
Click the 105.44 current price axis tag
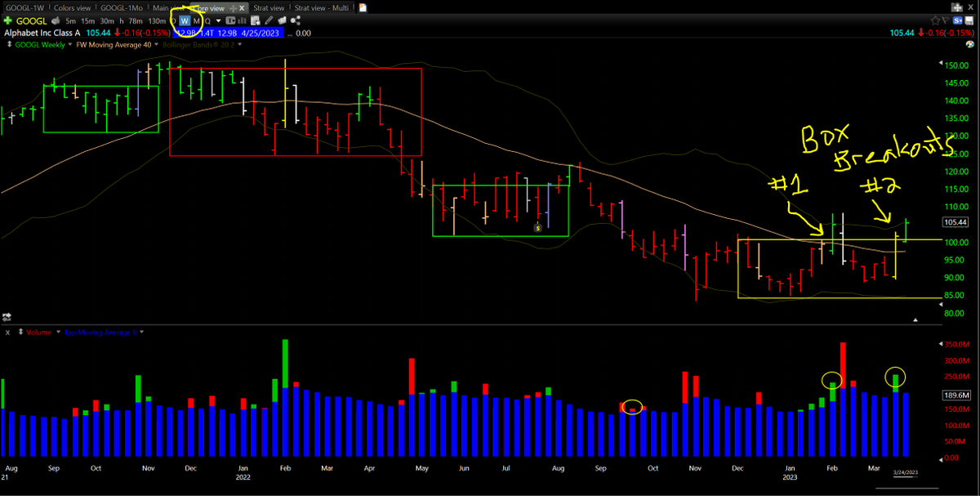(x=955, y=221)
